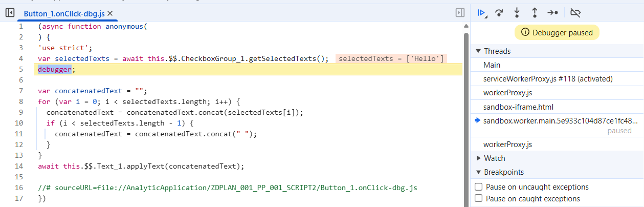Viewport: 644px width, 207px height.
Task: Collapse the Threads section
Action: tap(478, 51)
